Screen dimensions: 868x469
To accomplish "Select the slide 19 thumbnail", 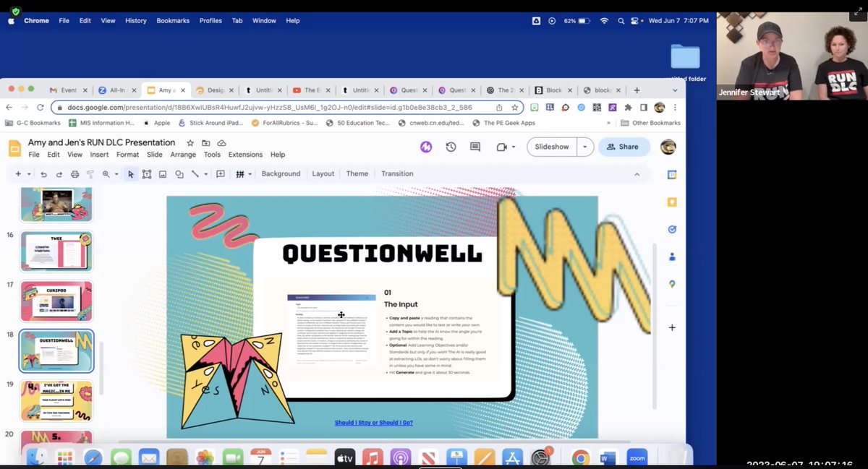I will pos(56,400).
